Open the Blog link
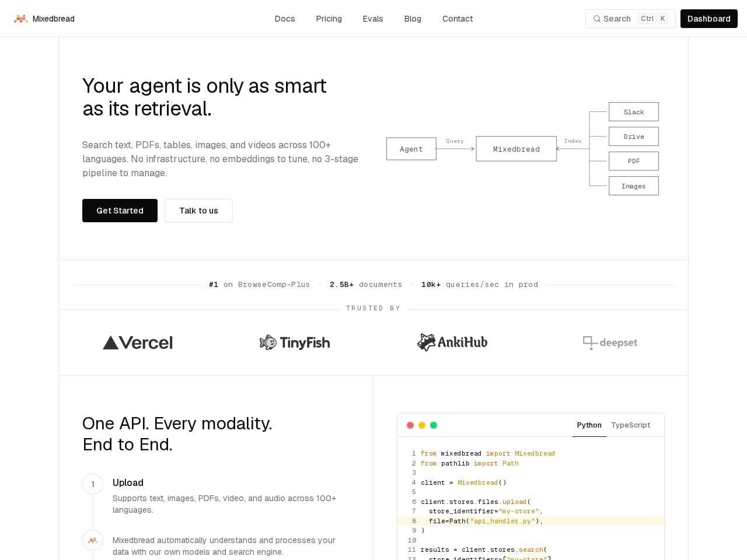The width and height of the screenshot is (747, 560). coord(413,19)
